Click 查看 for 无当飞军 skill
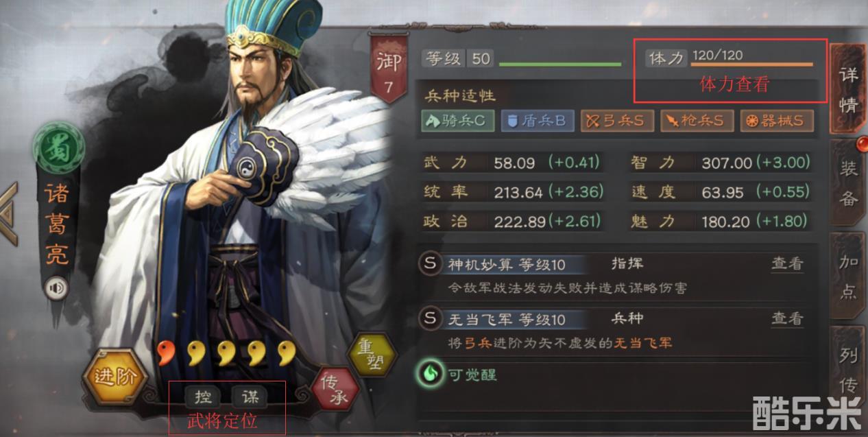The width and height of the screenshot is (868, 437). [787, 318]
